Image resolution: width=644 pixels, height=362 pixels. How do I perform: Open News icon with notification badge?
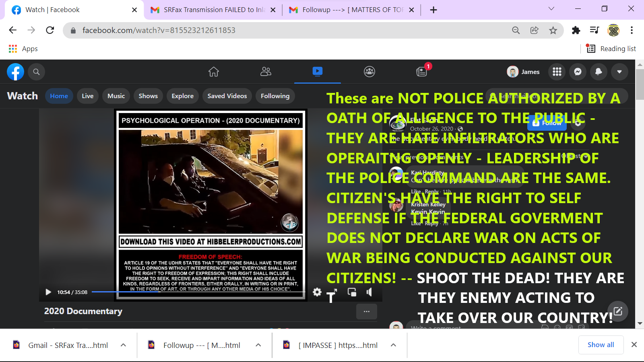pyautogui.click(x=421, y=72)
